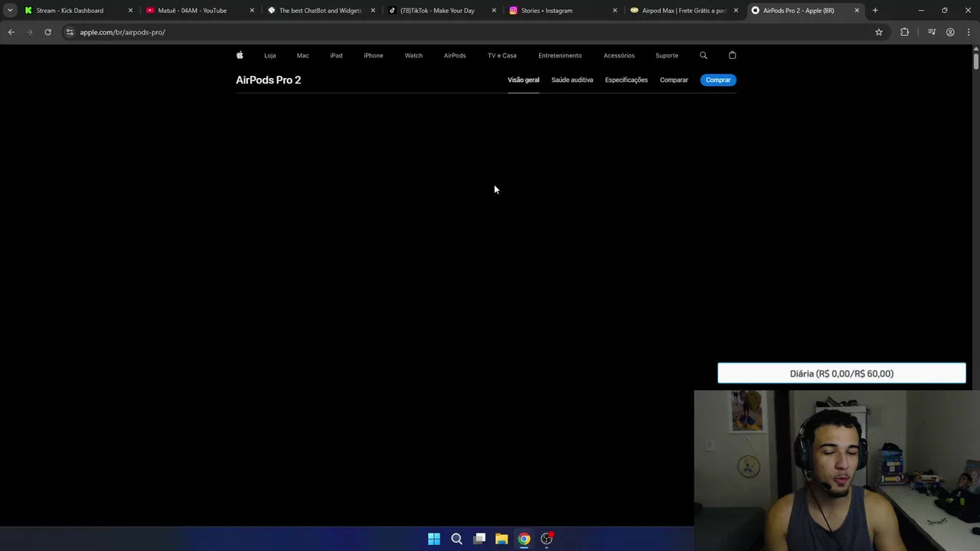Image resolution: width=980 pixels, height=551 pixels.
Task: Open the OBS icon on the taskbar
Action: pyautogui.click(x=547, y=539)
